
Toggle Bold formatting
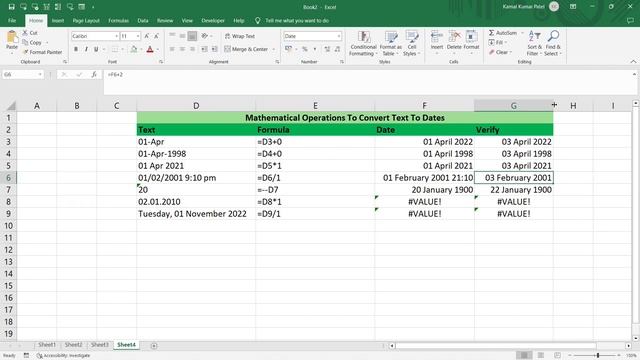[x=76, y=49]
